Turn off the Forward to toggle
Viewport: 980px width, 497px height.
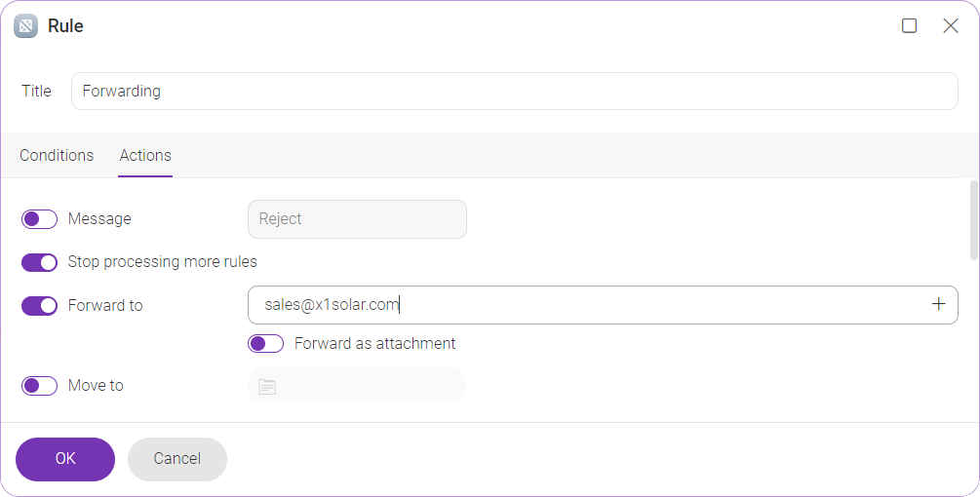click(x=39, y=306)
